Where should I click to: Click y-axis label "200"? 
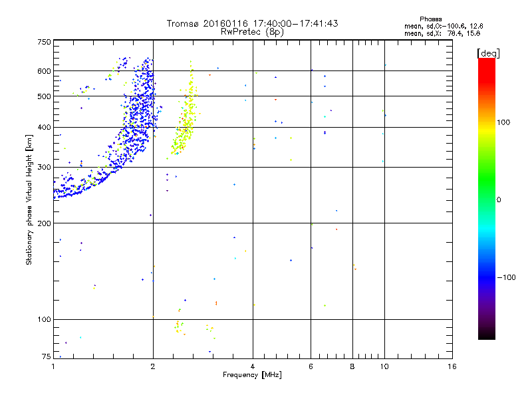click(44, 223)
